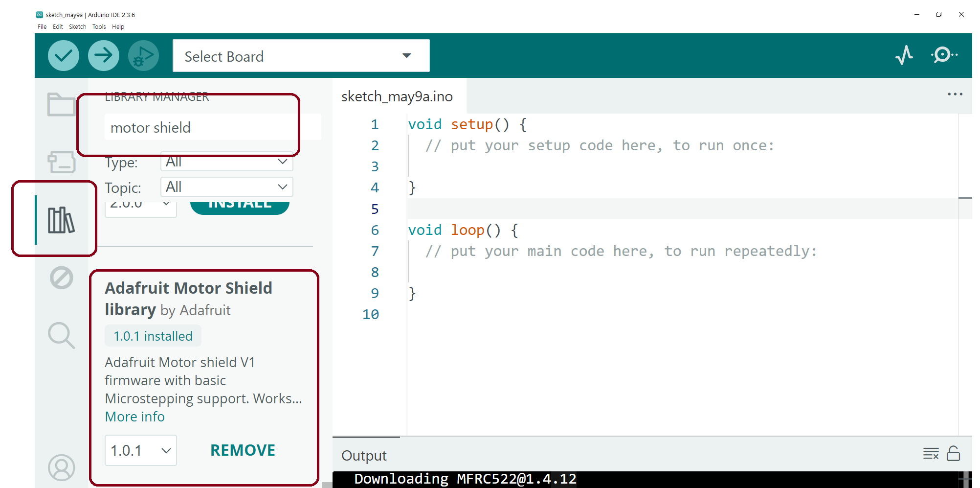Minimize the Arduino IDE window
The width and height of the screenshot is (980, 488).
click(917, 14)
